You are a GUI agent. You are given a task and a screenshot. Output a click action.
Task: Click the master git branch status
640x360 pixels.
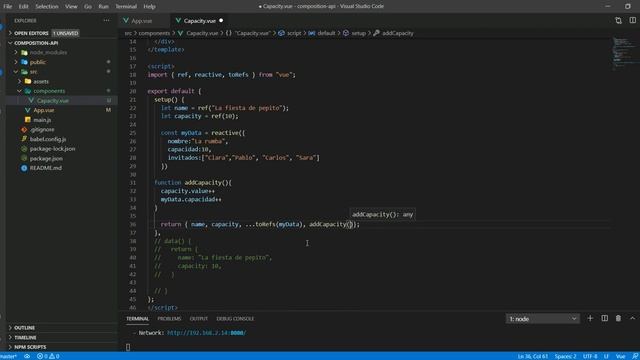pos(9,356)
